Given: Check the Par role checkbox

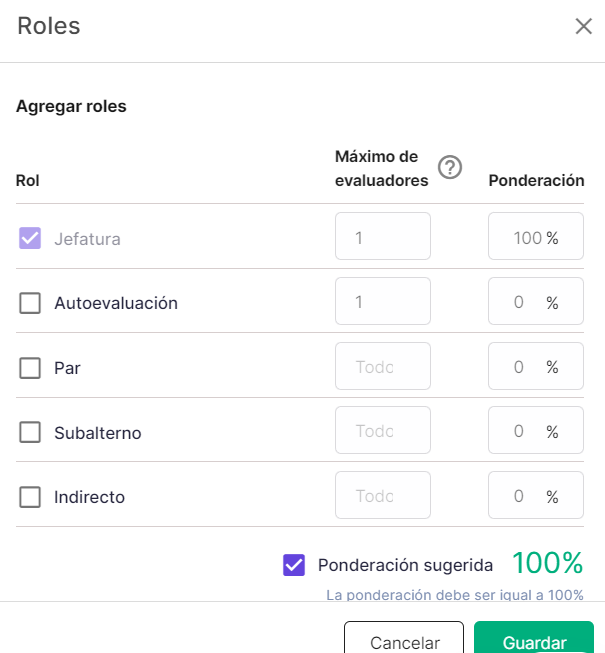Looking at the screenshot, I should click(x=30, y=368).
